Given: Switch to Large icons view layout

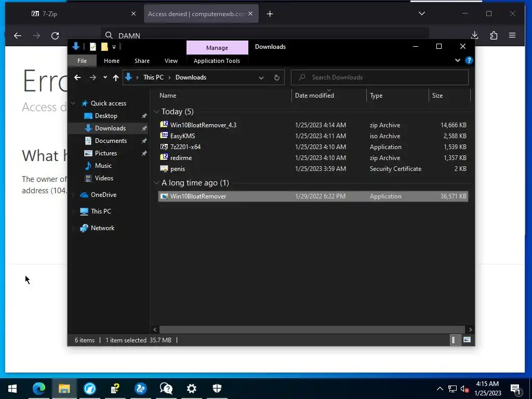Looking at the screenshot, I should pyautogui.click(x=467, y=340).
